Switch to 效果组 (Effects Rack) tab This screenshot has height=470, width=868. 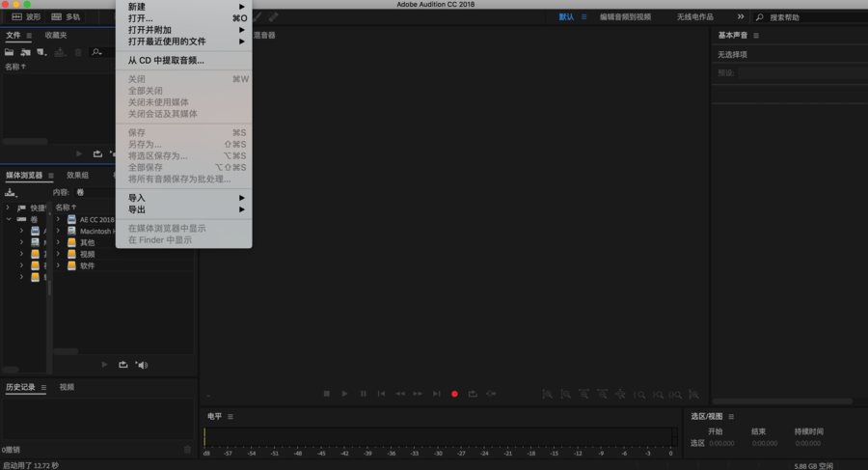coord(77,175)
